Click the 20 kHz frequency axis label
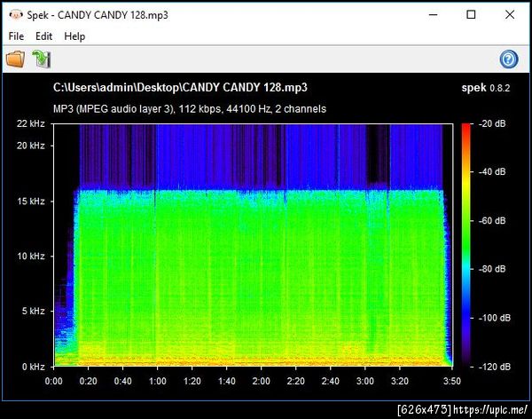532x419 pixels. 31,146
